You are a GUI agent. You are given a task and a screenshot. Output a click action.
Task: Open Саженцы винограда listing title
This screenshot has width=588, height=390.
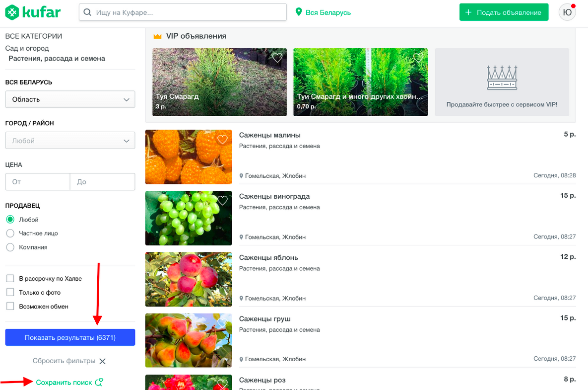coord(274,196)
